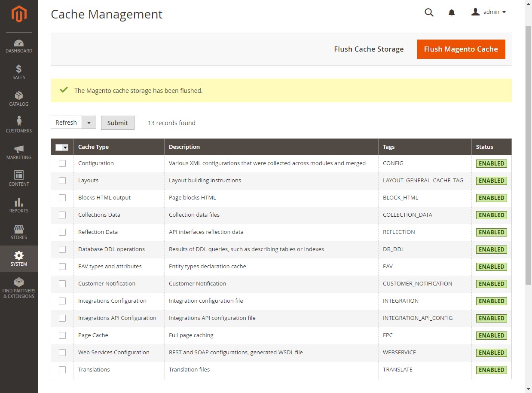Tick the Layouts cache checkbox
The width and height of the screenshot is (532, 393).
pyautogui.click(x=62, y=181)
